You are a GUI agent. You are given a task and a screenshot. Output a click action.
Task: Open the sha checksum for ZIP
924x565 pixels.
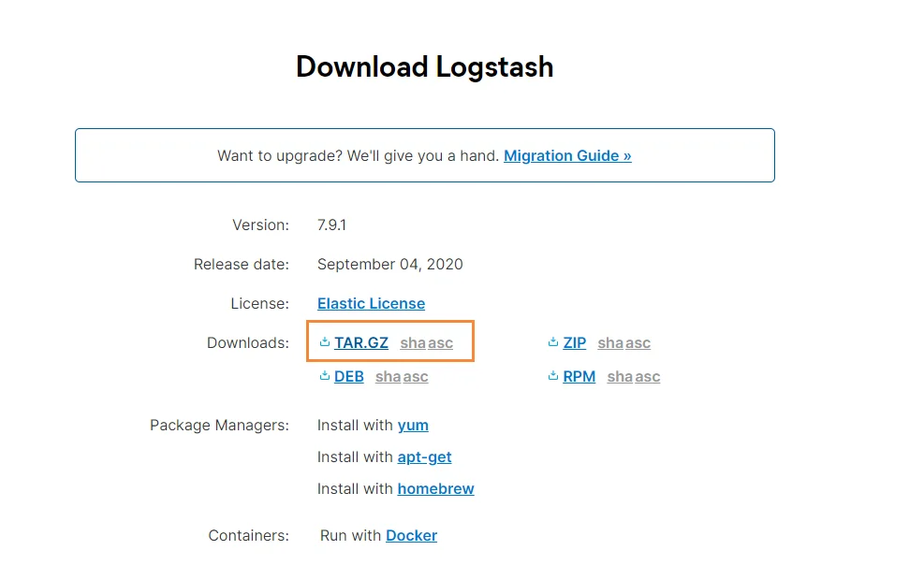coord(609,342)
